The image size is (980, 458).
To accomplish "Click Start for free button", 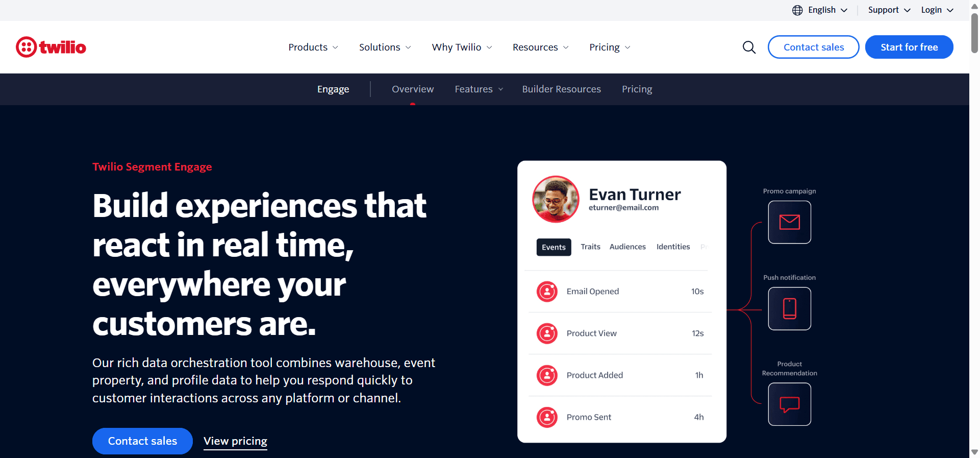I will 909,47.
